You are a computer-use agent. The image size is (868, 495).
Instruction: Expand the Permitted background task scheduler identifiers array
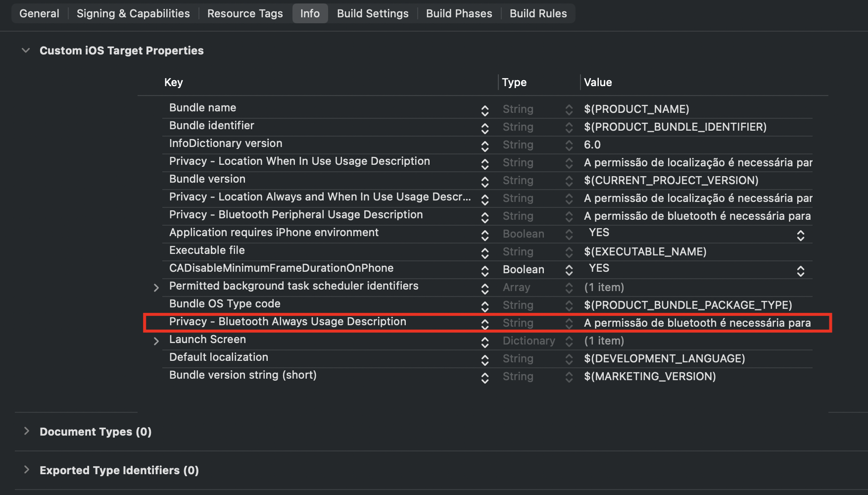point(156,288)
